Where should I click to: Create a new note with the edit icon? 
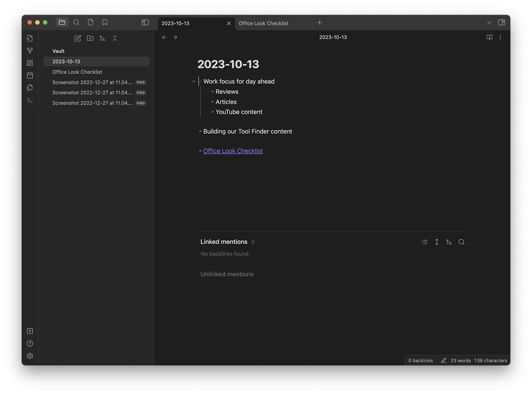[78, 38]
